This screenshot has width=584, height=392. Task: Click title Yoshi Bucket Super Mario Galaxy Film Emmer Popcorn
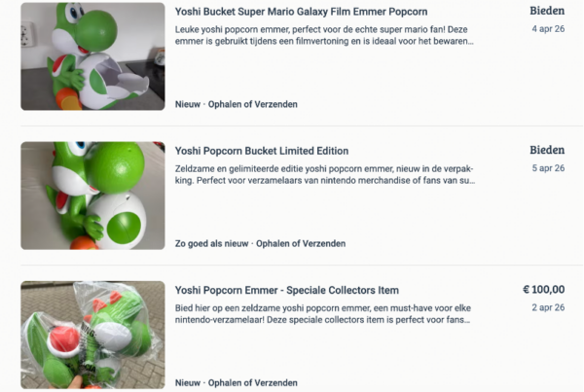coord(301,12)
